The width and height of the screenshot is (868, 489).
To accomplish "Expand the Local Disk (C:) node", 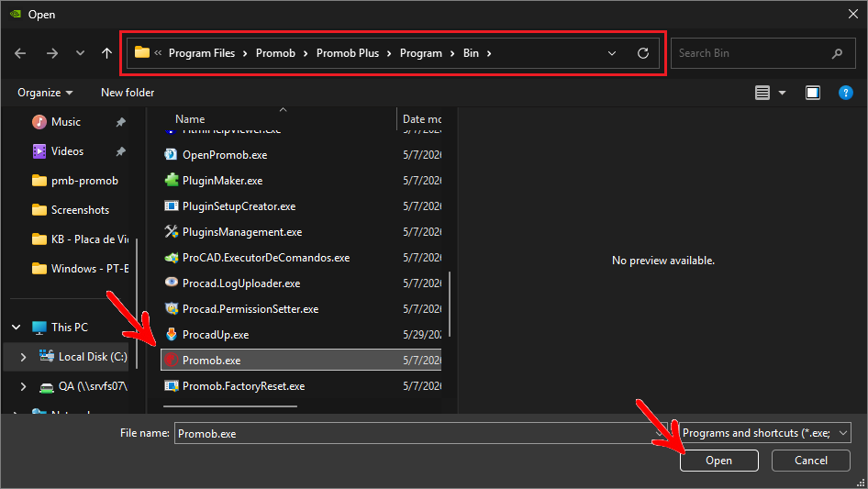I will tap(23, 357).
